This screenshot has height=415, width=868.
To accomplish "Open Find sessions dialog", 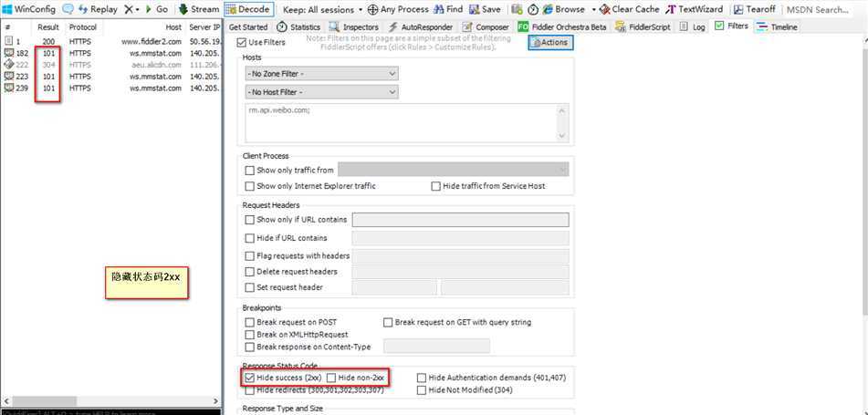I will pos(448,9).
